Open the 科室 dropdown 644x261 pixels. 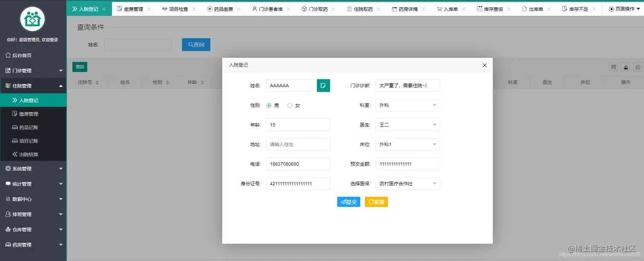(x=408, y=105)
